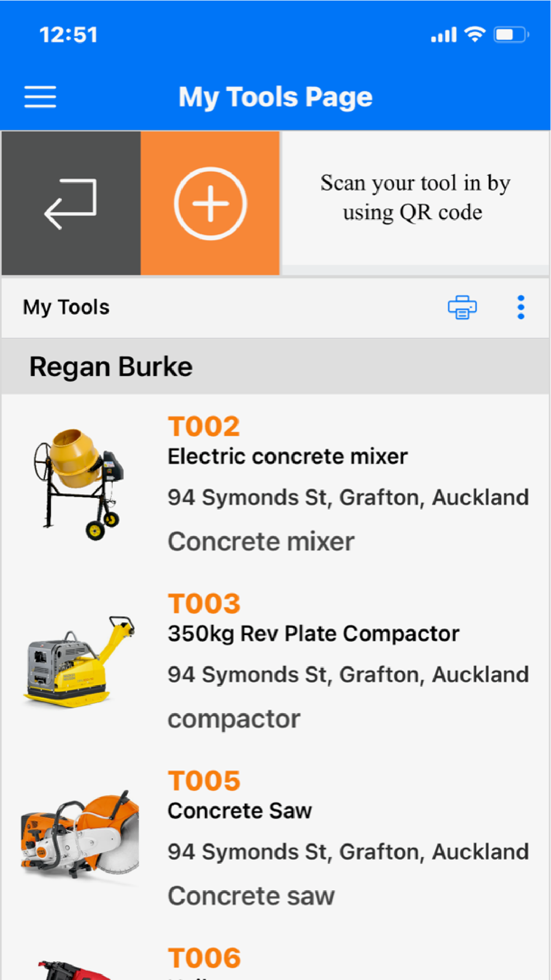Tap the My Tools section label

[x=66, y=307]
